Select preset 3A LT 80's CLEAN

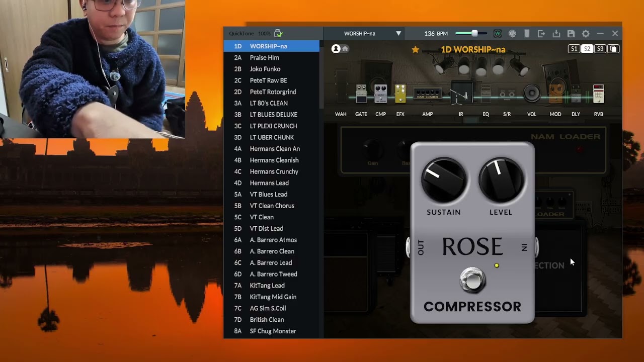[x=271, y=103]
